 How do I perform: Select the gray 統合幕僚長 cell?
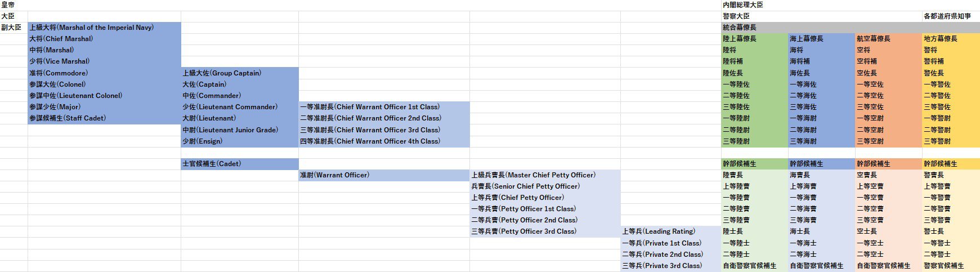click(740, 28)
